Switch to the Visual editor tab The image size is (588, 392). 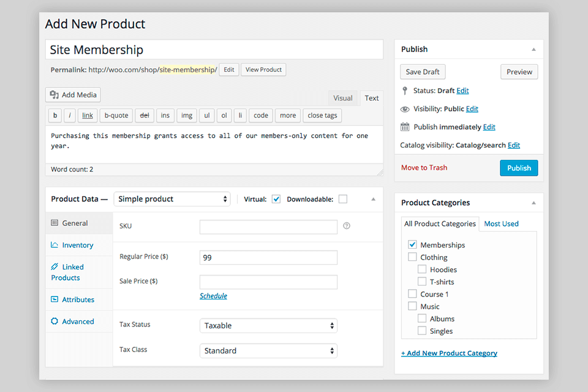342,98
